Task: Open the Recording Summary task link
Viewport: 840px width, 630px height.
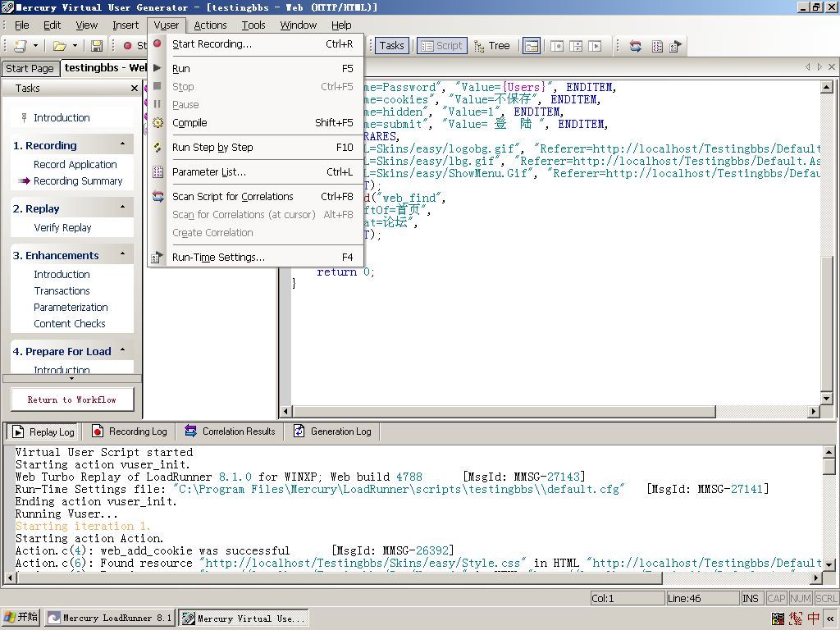Action: click(x=78, y=181)
